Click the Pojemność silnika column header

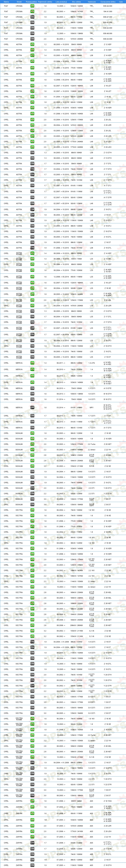pyautogui.click(x=45, y=2)
